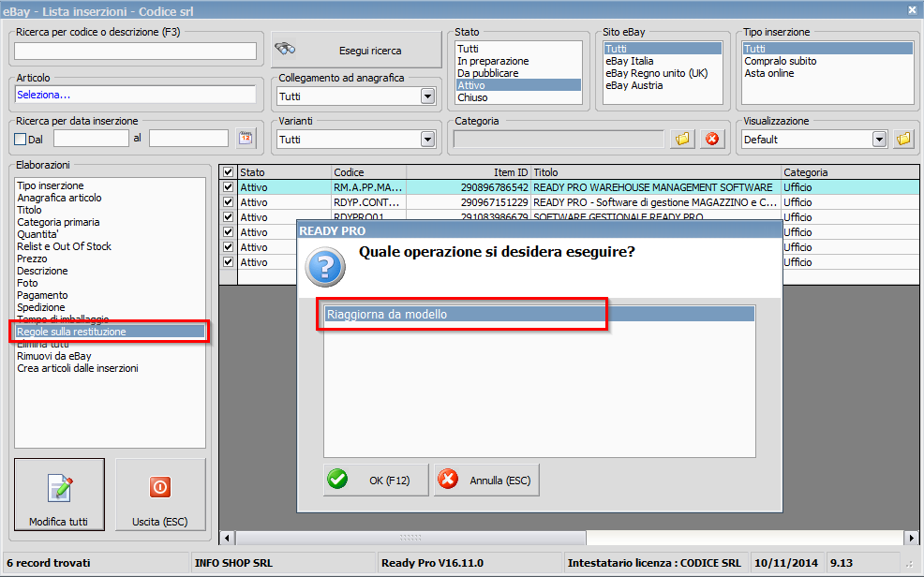Click the OK (F12) button
The image size is (924, 577).
376,480
